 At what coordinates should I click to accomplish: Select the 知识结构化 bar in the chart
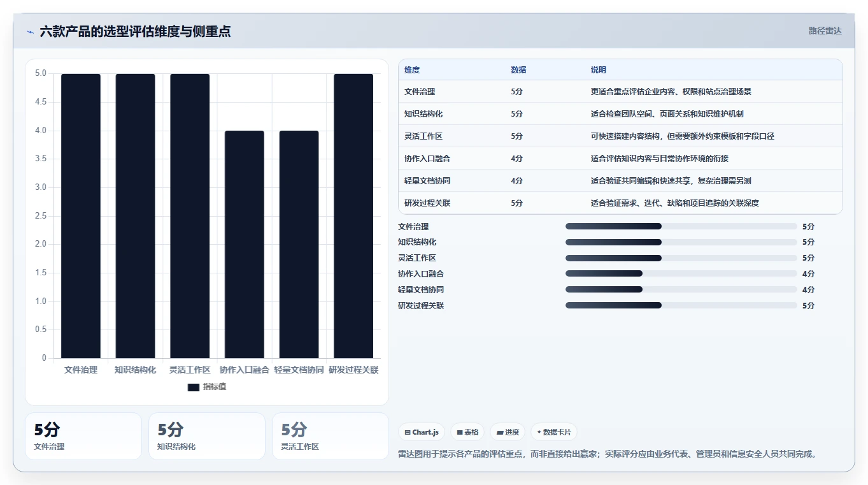(x=135, y=216)
